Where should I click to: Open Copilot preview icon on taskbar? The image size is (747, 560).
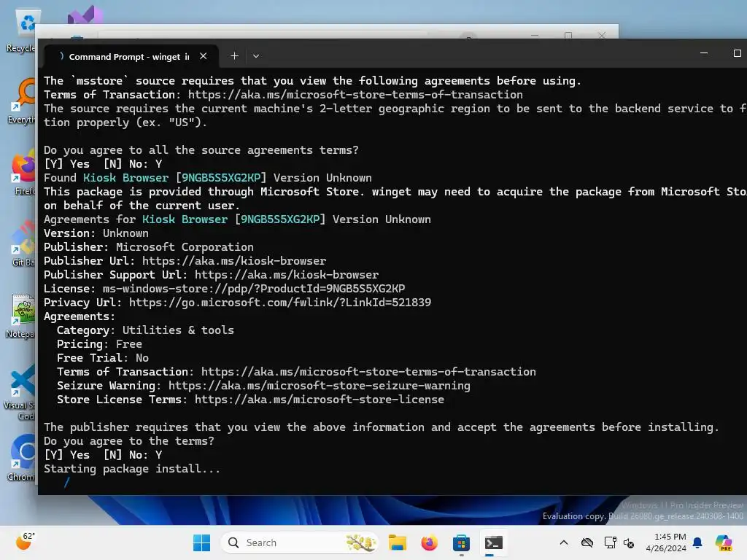pos(724,542)
